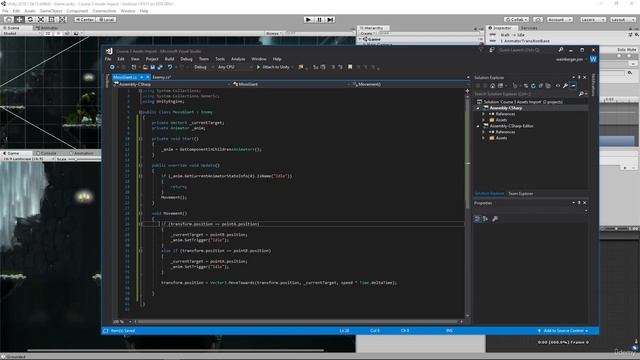The image size is (640, 360).
Task: Open Visual Studio Team menu
Action: coord(204,59)
